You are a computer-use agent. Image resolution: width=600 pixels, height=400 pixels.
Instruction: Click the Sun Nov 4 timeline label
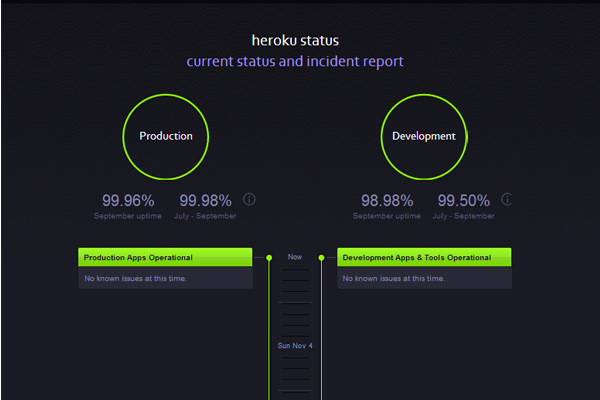tap(295, 346)
